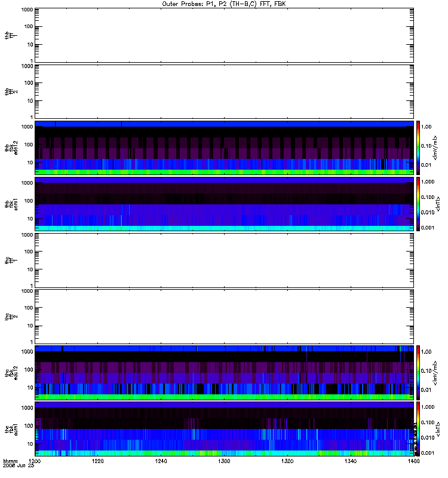Click the "thb fbk edc12" y-axis title
Screen dimensions: 448x478
[x=11, y=148]
